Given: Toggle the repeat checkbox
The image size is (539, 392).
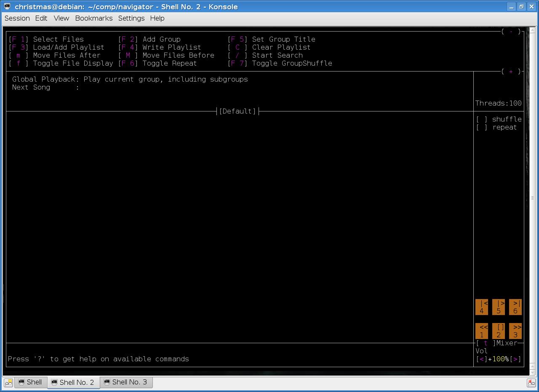Looking at the screenshot, I should [482, 127].
